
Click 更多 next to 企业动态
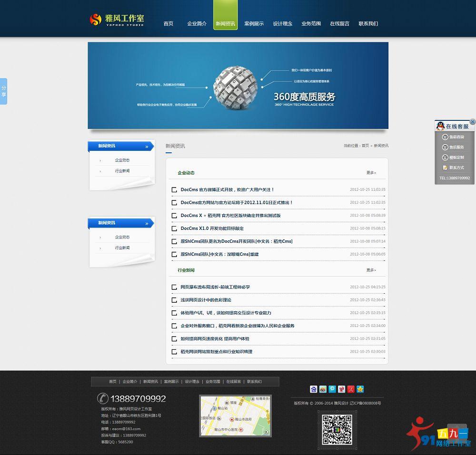pos(371,173)
